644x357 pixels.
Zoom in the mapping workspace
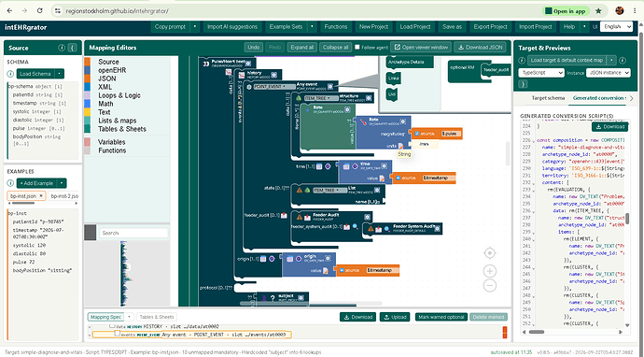point(490,271)
